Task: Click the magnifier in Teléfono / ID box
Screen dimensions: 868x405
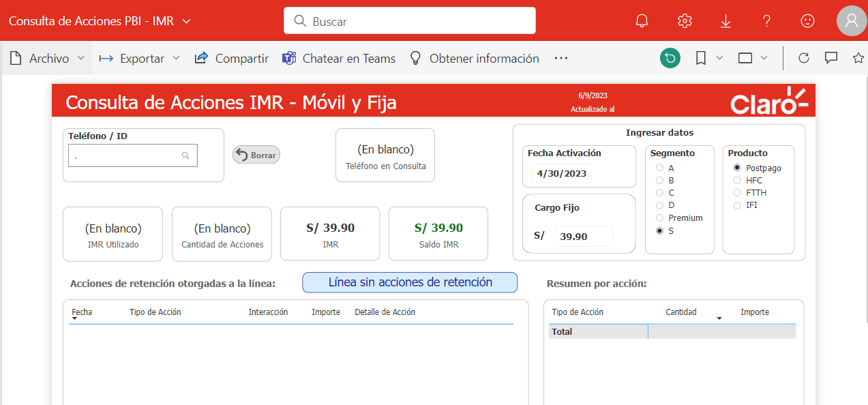Action: tap(185, 155)
